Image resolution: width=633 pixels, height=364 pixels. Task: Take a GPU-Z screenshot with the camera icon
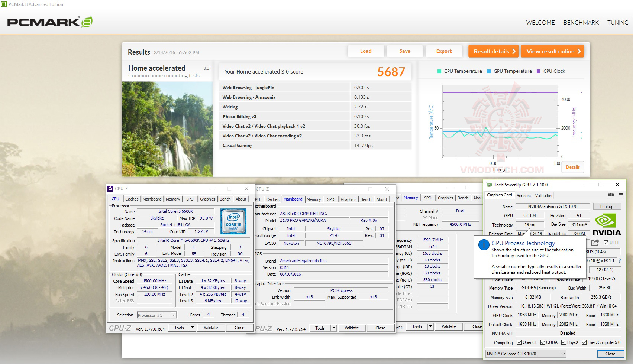610,195
